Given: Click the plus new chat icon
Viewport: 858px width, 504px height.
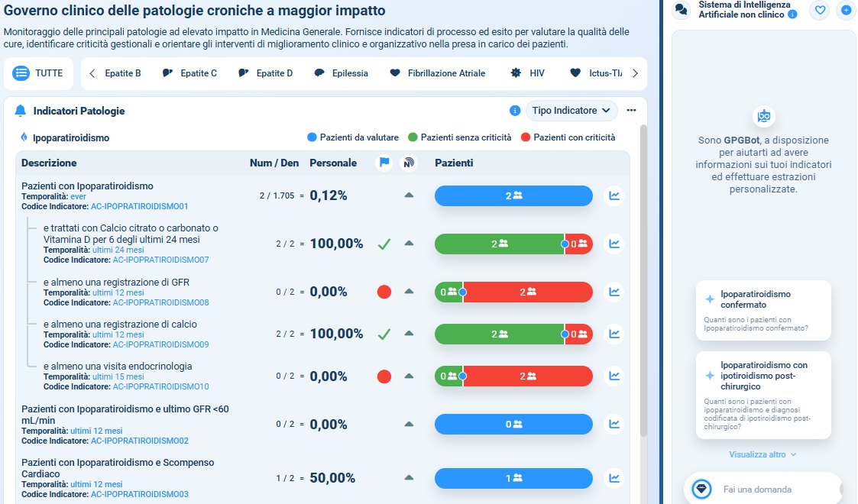Looking at the screenshot, I should [846, 10].
